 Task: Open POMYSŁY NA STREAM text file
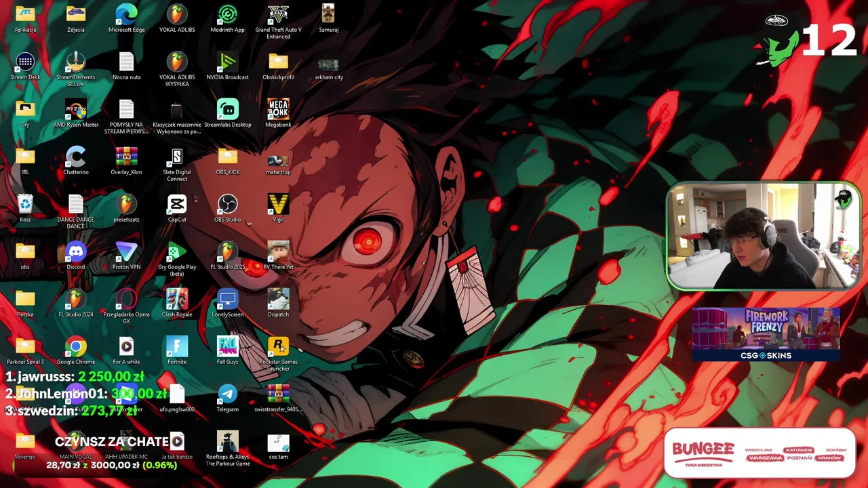coord(126,117)
